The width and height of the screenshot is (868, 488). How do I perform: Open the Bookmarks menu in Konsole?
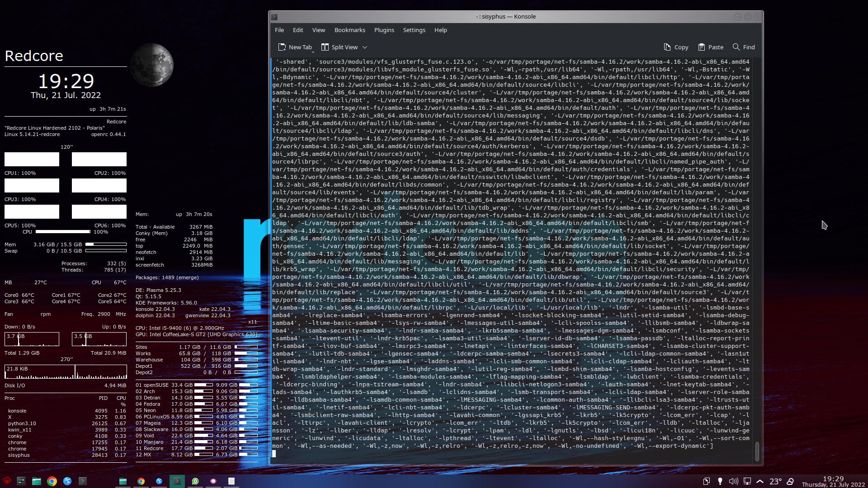[350, 30]
